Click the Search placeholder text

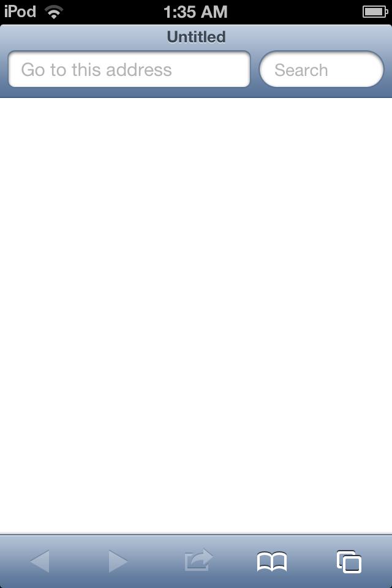click(x=301, y=70)
